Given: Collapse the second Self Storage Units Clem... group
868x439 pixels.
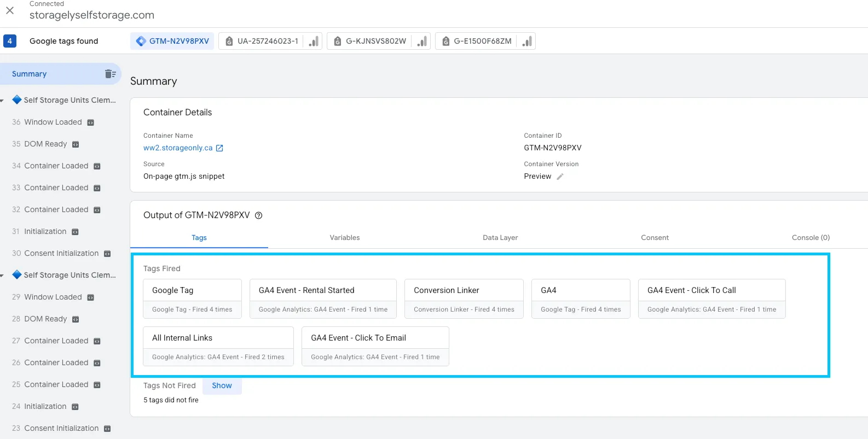Looking at the screenshot, I should coord(2,276).
